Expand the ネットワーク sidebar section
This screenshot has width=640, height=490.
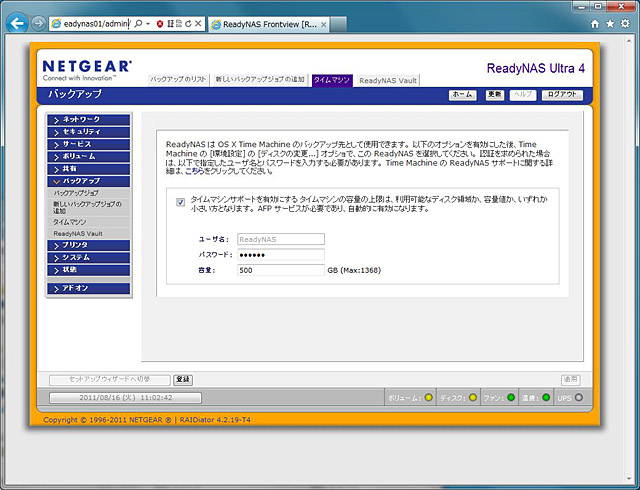(x=88, y=119)
